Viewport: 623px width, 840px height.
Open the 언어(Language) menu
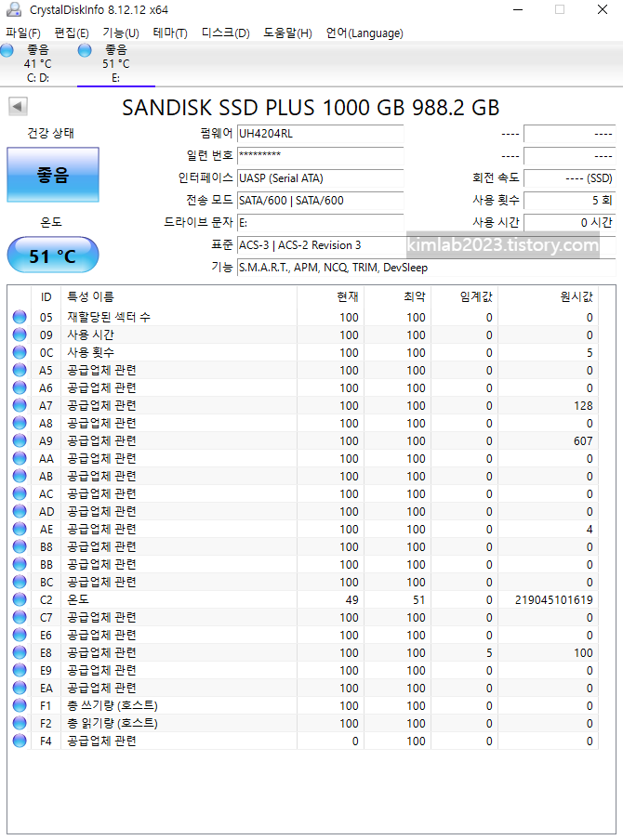pos(365,33)
